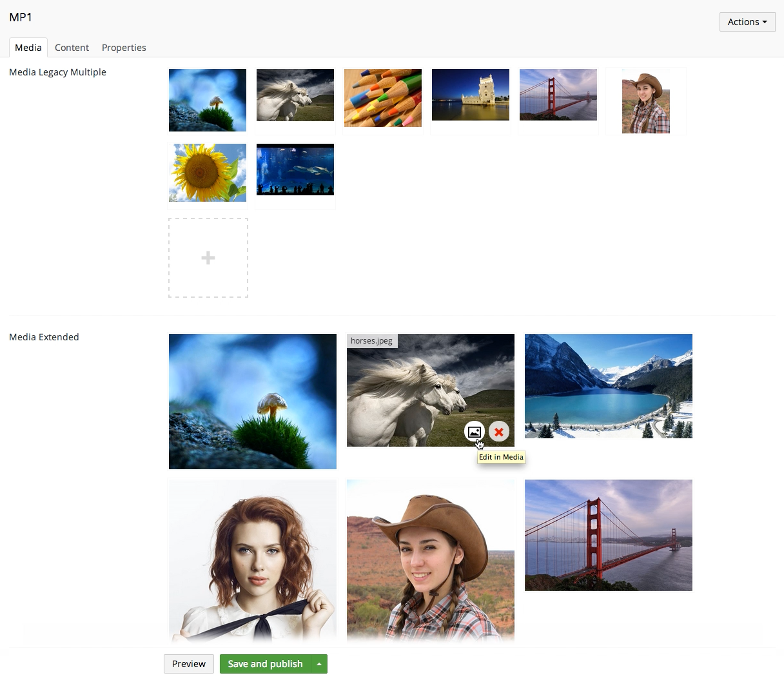
Task: Click the large mushroom image in Media Extended
Action: click(253, 402)
